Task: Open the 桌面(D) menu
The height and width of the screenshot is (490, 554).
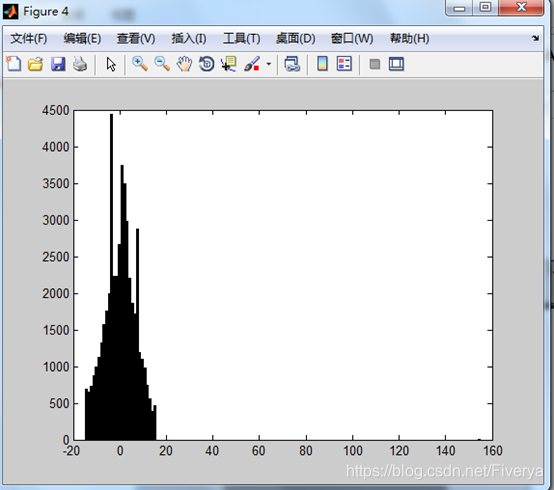Action: click(296, 39)
